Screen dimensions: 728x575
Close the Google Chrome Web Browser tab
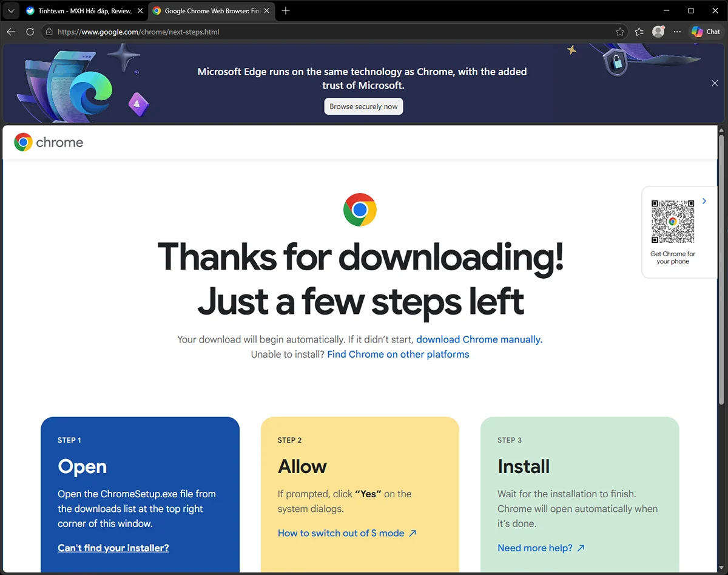[x=267, y=11]
